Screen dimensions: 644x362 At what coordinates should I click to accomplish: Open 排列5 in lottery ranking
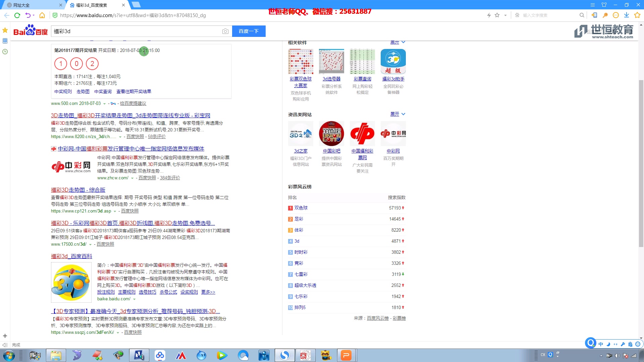[x=300, y=307]
